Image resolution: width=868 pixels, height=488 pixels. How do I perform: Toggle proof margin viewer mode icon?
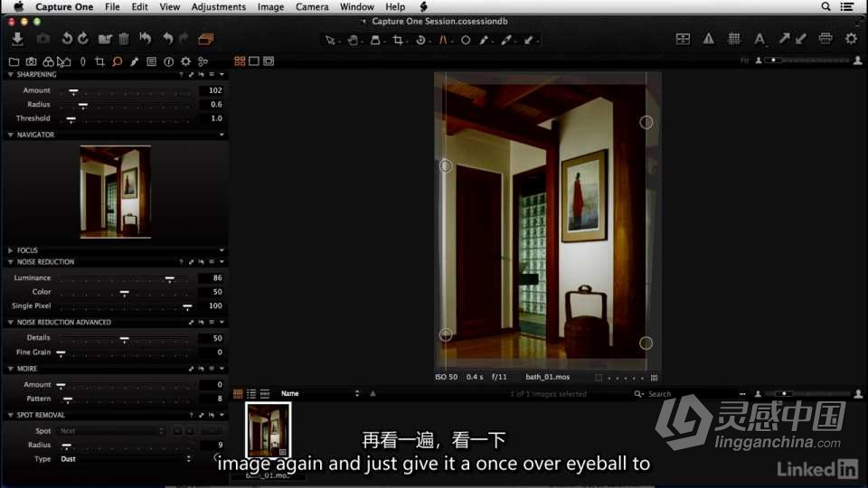click(x=269, y=61)
